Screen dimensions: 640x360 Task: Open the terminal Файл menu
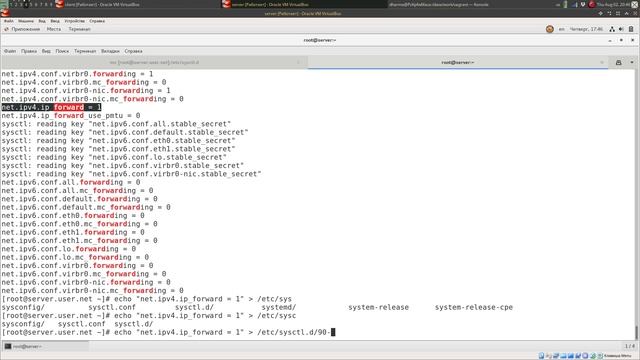(10, 51)
